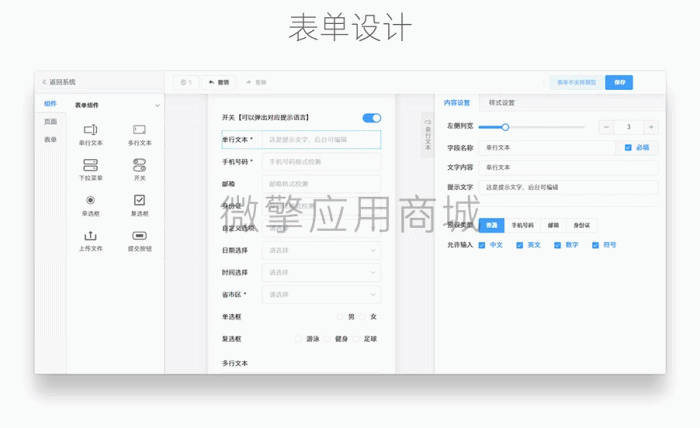The height and width of the screenshot is (428, 700).
Task: Select the 邮箱 preset type button
Action: point(553,225)
